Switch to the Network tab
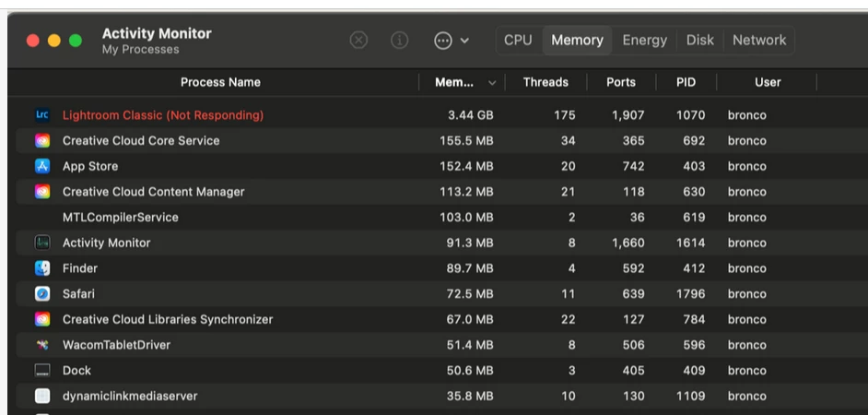The width and height of the screenshot is (868, 415). pyautogui.click(x=759, y=41)
